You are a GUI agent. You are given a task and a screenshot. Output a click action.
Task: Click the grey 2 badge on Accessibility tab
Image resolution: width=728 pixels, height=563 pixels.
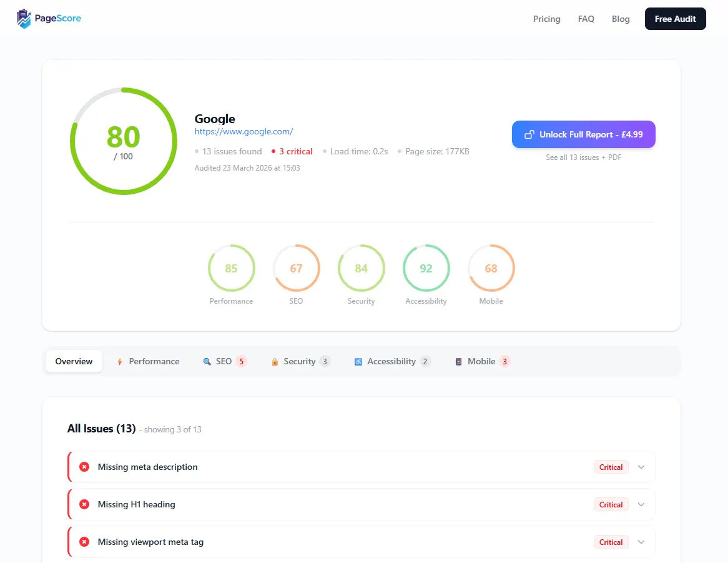pyautogui.click(x=425, y=361)
